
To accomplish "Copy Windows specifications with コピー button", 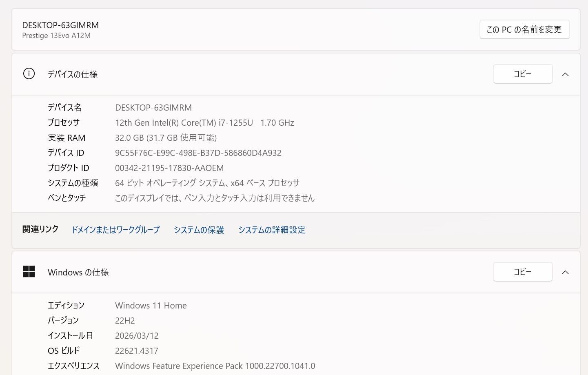I will pos(522,272).
